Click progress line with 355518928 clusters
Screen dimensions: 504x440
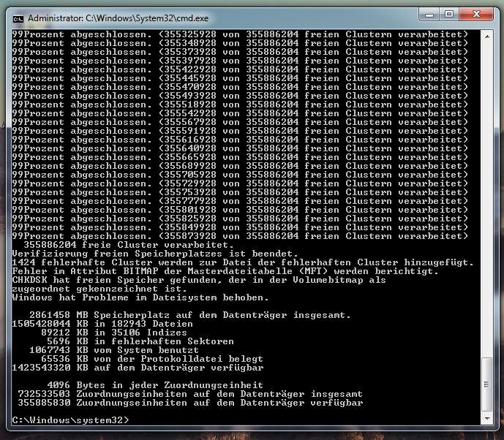pyautogui.click(x=240, y=105)
